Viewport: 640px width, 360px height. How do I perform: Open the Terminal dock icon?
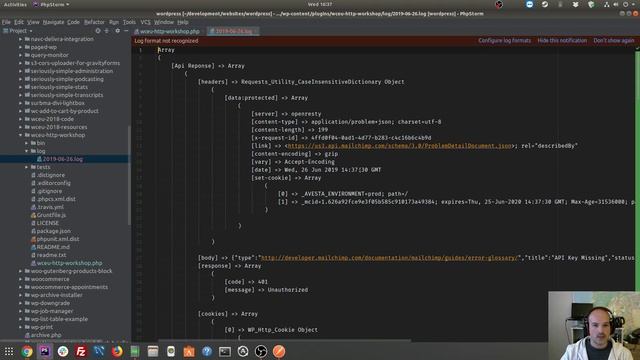coord(224,351)
